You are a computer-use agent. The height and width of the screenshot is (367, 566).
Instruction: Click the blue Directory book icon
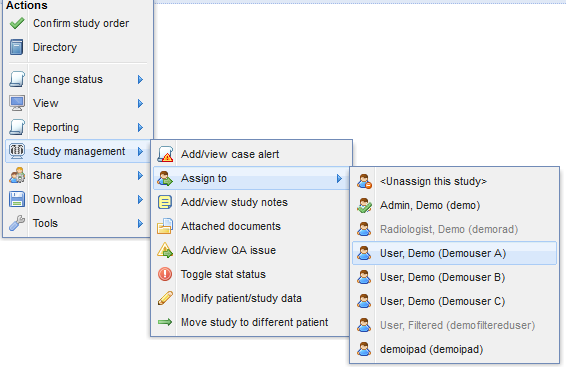17,47
